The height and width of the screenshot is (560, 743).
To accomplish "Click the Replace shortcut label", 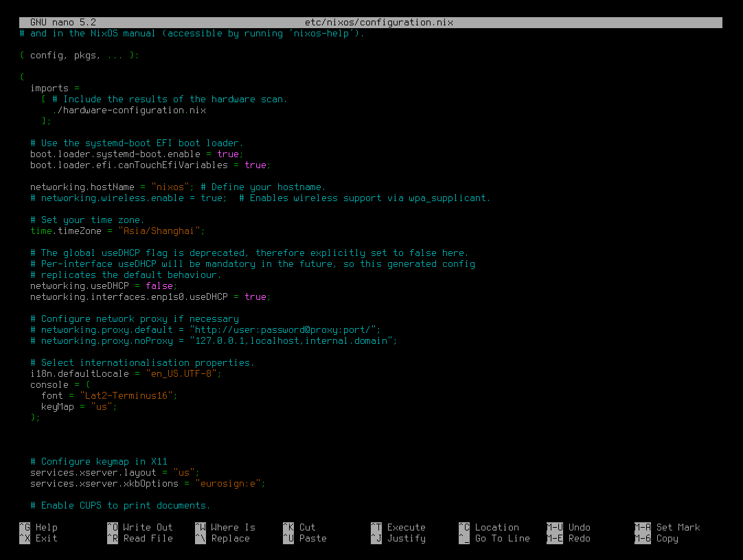I will [231, 538].
